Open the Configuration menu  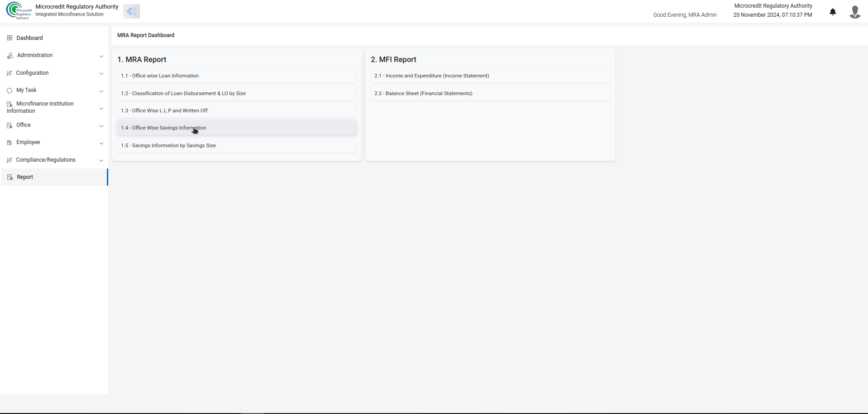click(54, 73)
